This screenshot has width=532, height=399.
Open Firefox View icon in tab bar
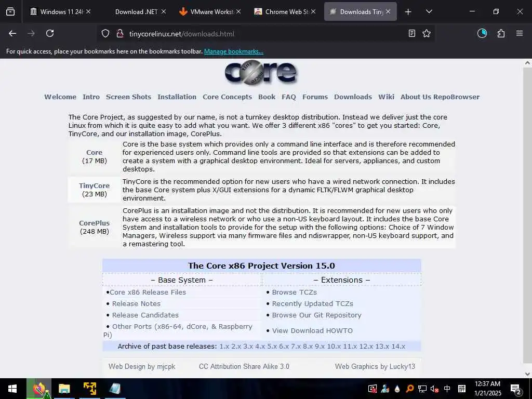[x=10, y=11]
